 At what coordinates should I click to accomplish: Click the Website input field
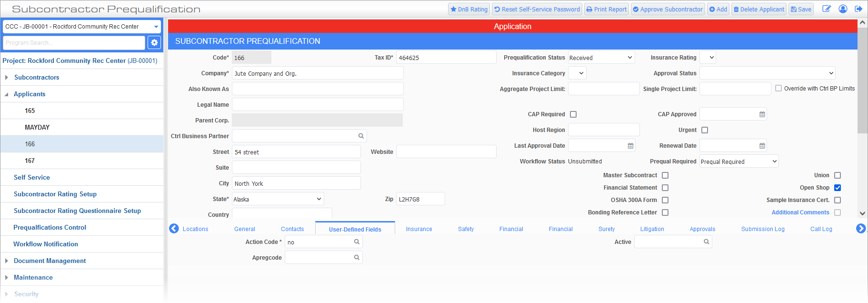tap(446, 152)
